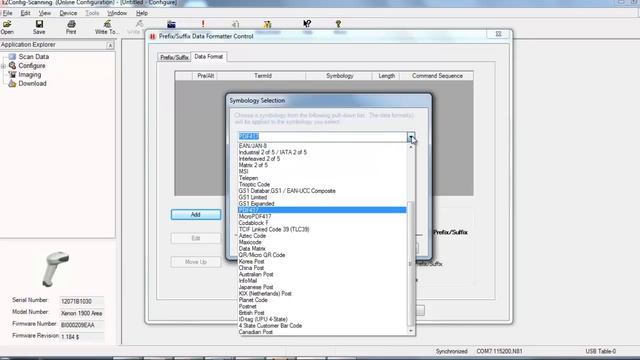Click the Download icon in Application Explorer
Viewport: 640px width, 360px height.
pyautogui.click(x=12, y=84)
